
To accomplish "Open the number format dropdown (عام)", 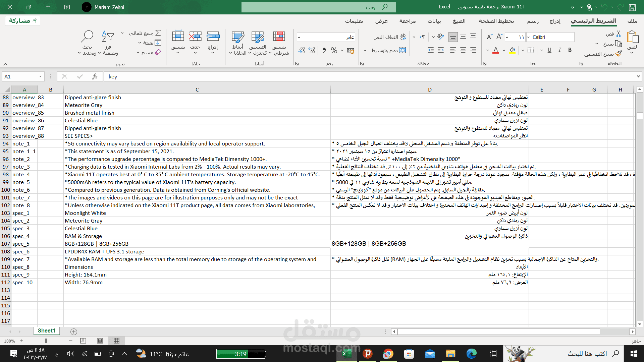I will (x=299, y=37).
